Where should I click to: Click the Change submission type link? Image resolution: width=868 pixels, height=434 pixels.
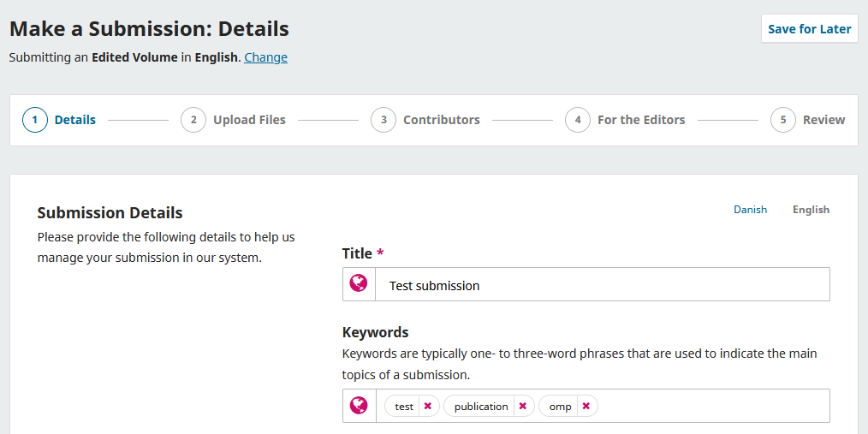click(x=265, y=57)
